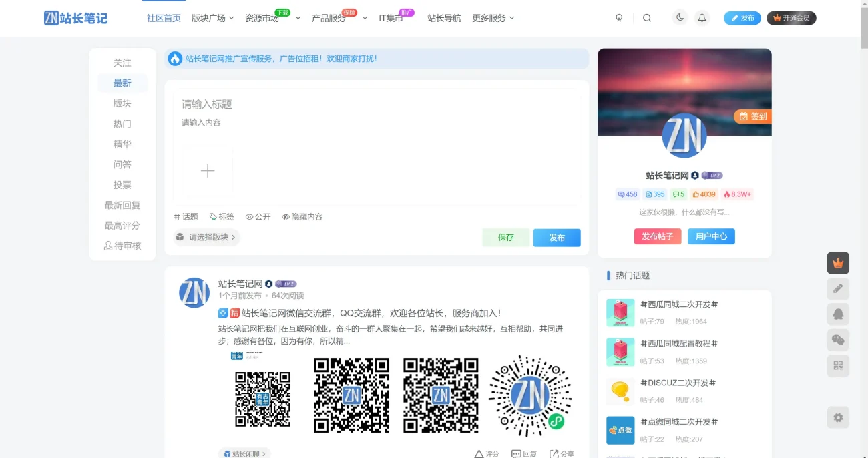
Task: Open topic #西瓜同城配置教程#
Action: pos(679,344)
